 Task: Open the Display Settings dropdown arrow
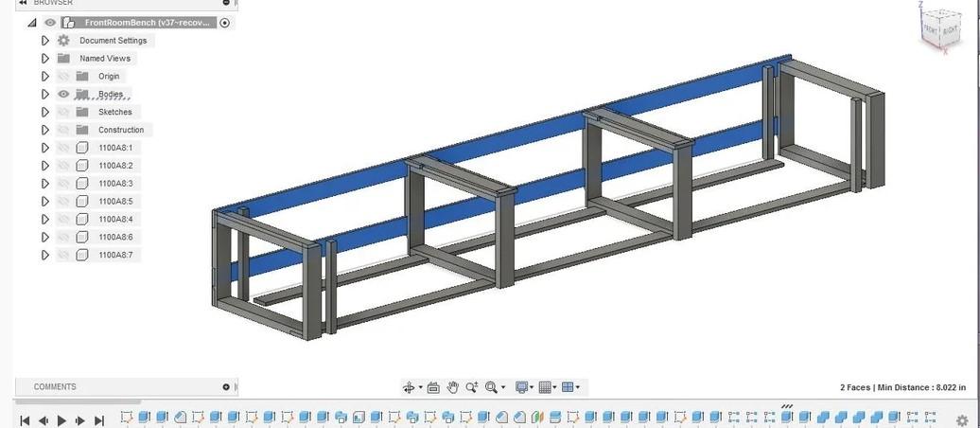pos(532,388)
